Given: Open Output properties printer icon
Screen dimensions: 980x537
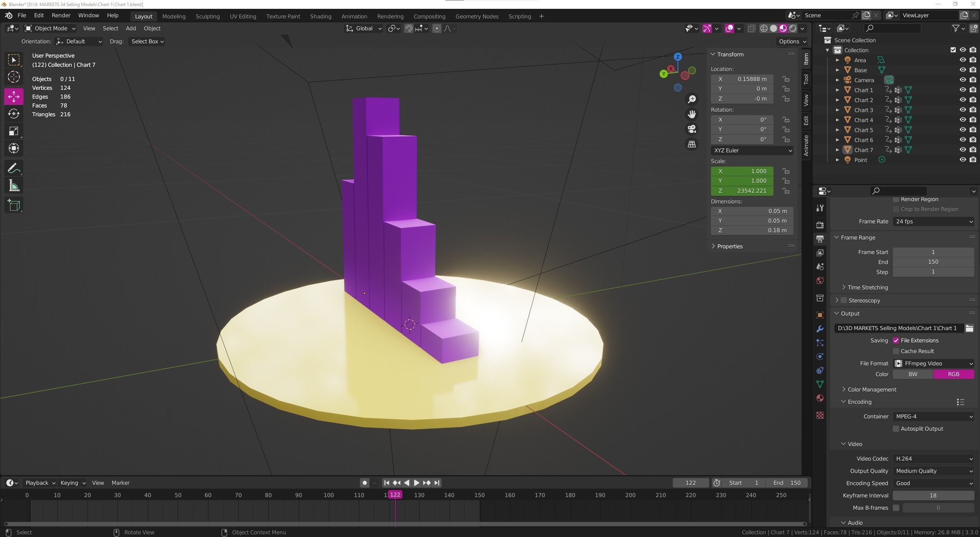Looking at the screenshot, I should pyautogui.click(x=820, y=239).
